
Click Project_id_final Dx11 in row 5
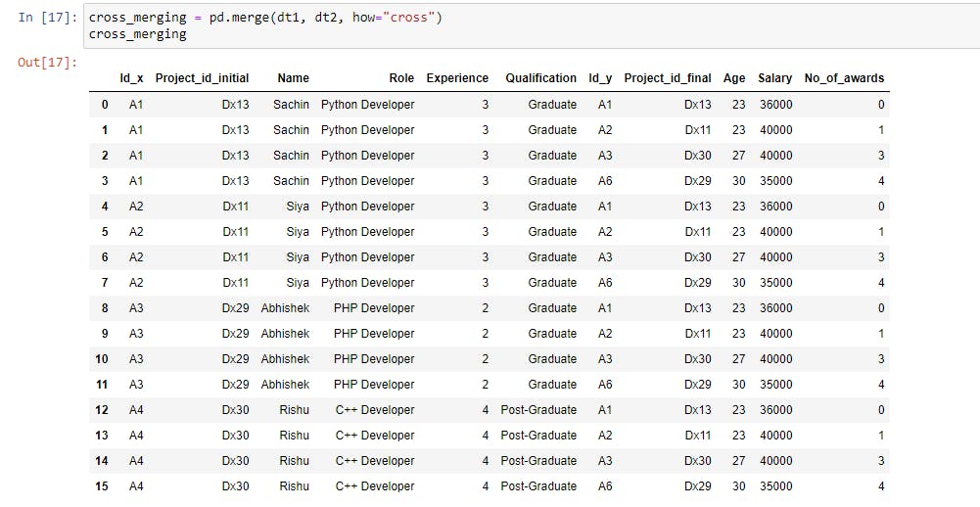point(697,232)
